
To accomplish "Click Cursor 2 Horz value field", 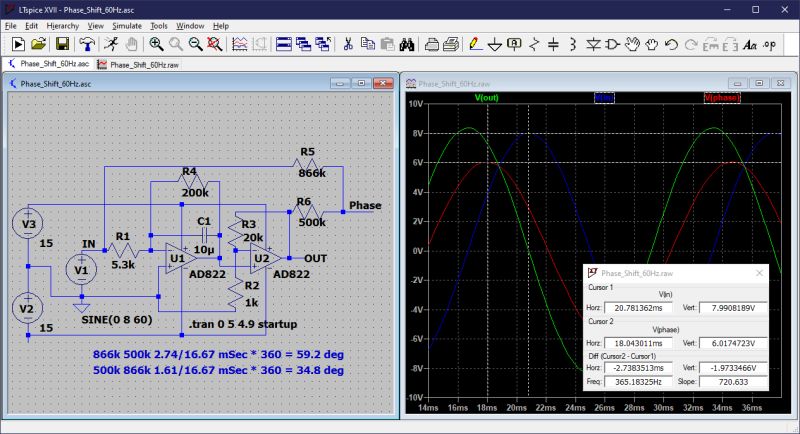I will pyautogui.click(x=638, y=343).
